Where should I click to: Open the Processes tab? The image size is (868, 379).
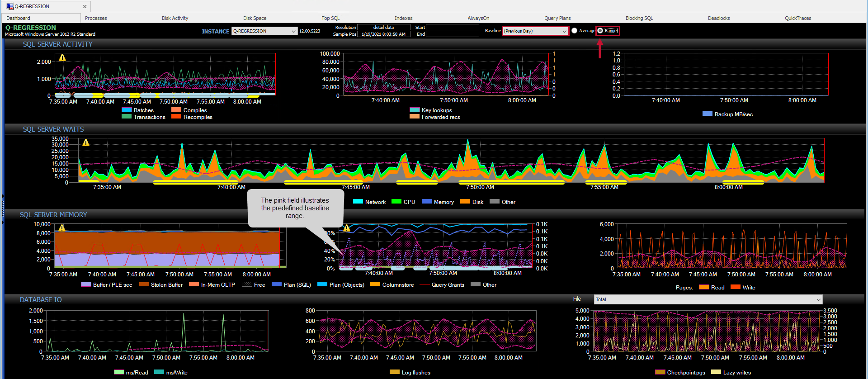pyautogui.click(x=96, y=18)
